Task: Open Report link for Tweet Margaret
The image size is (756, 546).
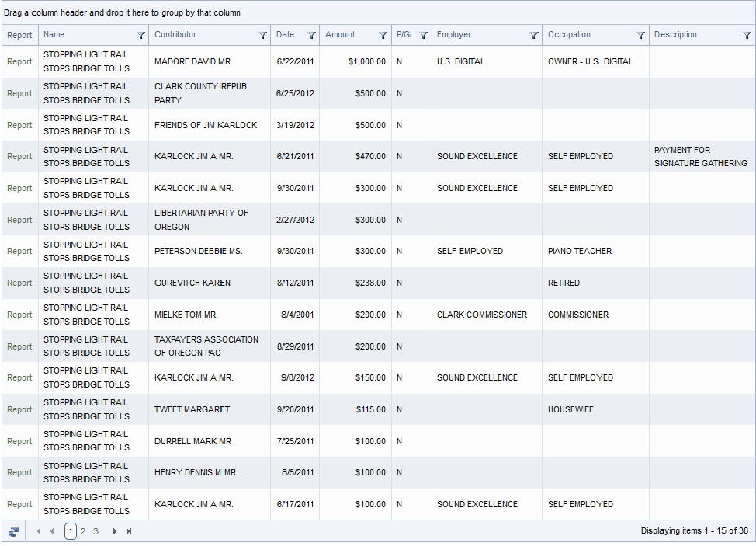Action: (x=19, y=409)
